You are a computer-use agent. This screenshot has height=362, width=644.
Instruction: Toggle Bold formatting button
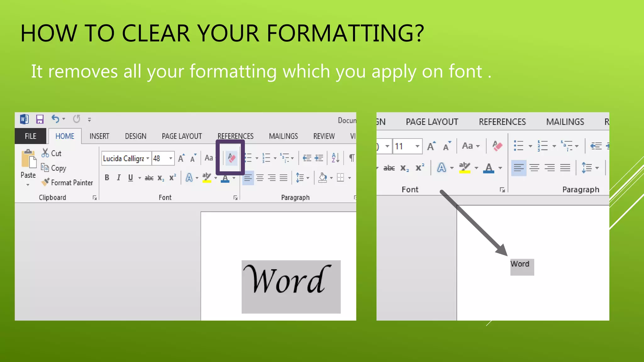click(107, 178)
